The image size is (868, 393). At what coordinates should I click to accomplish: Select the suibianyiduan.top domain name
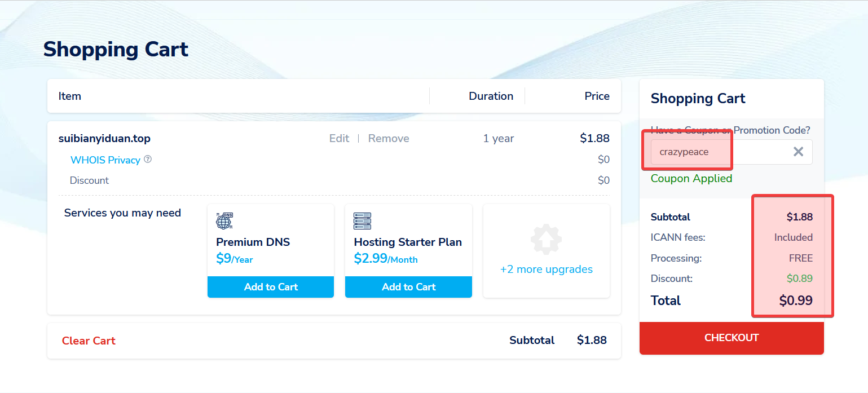[104, 139]
